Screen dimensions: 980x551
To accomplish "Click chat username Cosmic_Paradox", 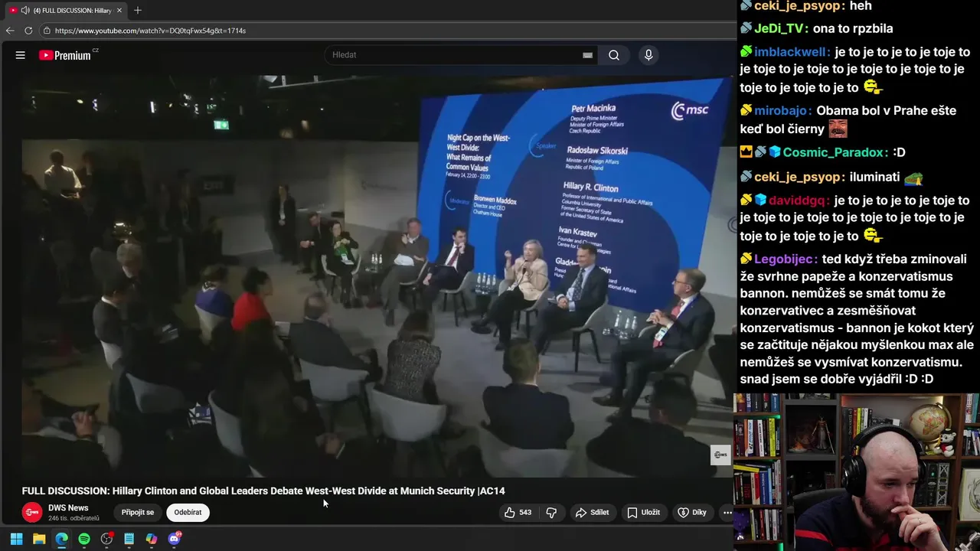I will [835, 152].
